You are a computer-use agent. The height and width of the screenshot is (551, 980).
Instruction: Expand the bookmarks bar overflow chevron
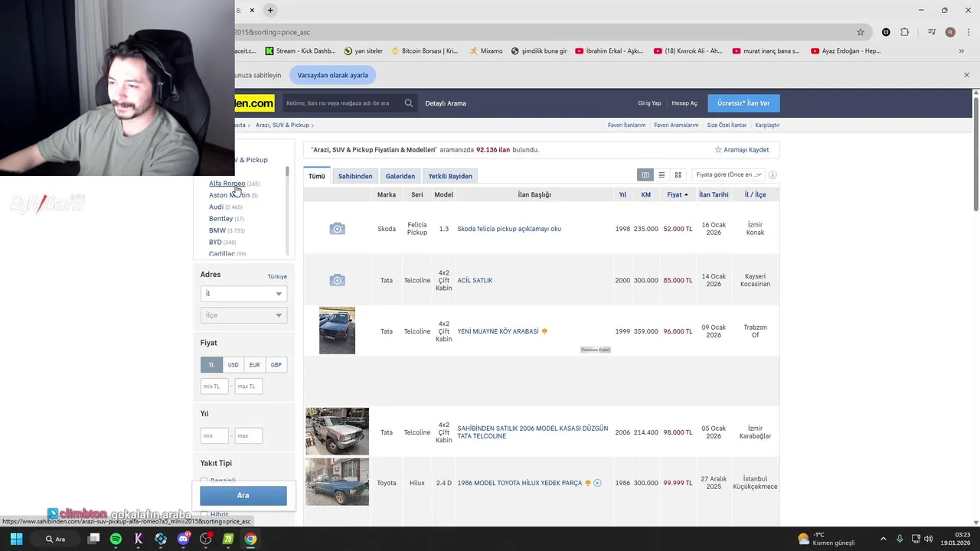pyautogui.click(x=962, y=51)
